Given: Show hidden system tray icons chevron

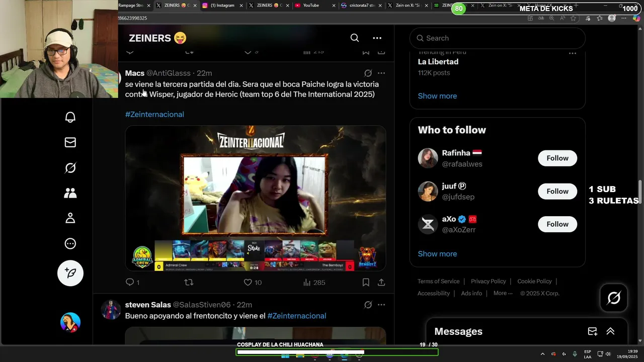Looking at the screenshot, I should pos(542,354).
